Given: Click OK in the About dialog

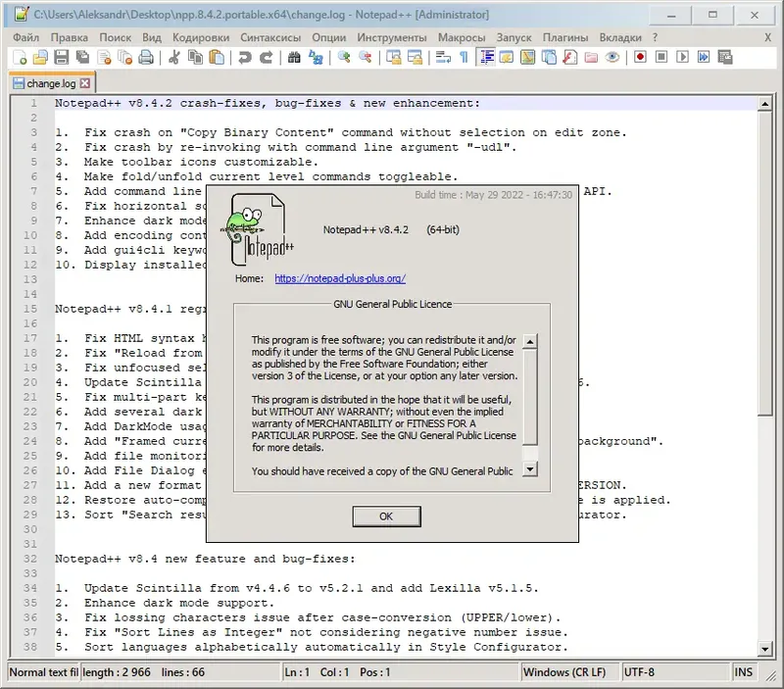Looking at the screenshot, I should pyautogui.click(x=386, y=516).
